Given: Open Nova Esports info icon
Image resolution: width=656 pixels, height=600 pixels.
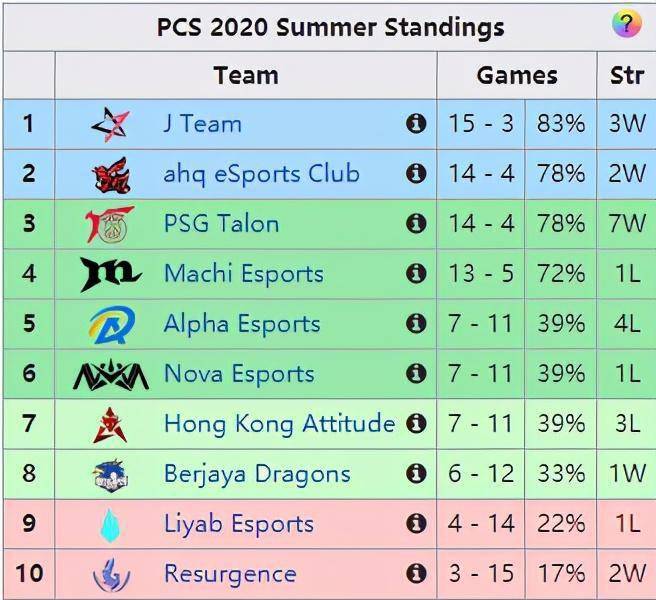Looking at the screenshot, I should (x=416, y=373).
